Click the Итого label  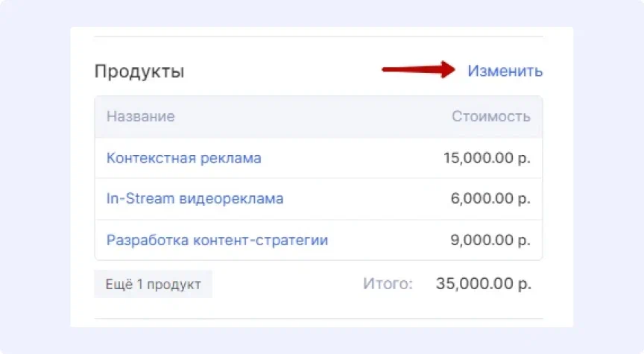(388, 284)
